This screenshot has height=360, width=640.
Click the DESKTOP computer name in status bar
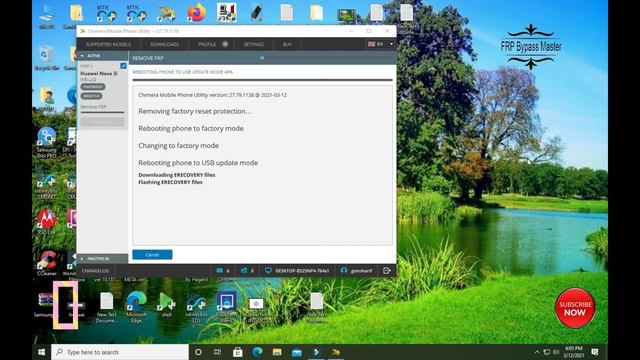(x=302, y=271)
